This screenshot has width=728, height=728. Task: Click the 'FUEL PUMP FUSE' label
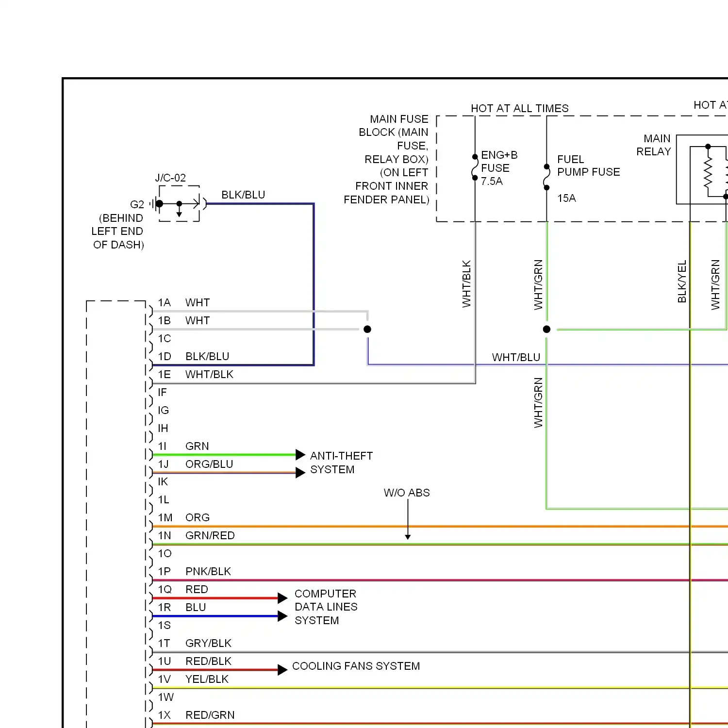pos(588,165)
